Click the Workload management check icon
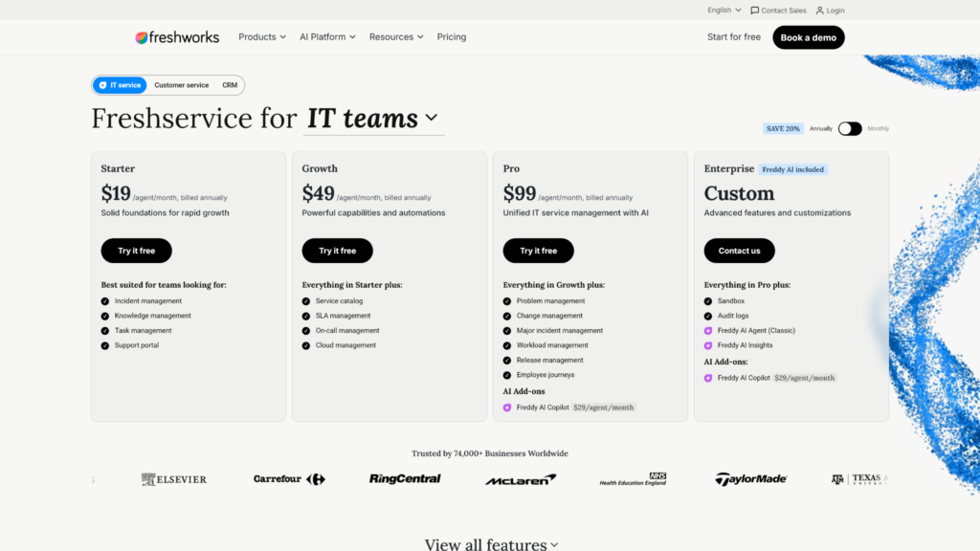 tap(507, 345)
